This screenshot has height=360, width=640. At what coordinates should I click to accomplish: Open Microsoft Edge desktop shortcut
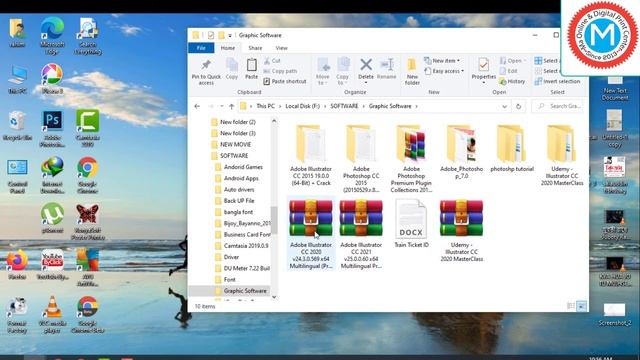[x=52, y=36]
